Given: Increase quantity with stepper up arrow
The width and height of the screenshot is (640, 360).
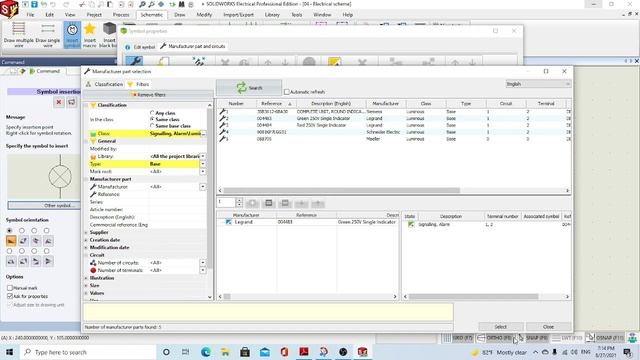Looking at the screenshot, I should [x=239, y=200].
